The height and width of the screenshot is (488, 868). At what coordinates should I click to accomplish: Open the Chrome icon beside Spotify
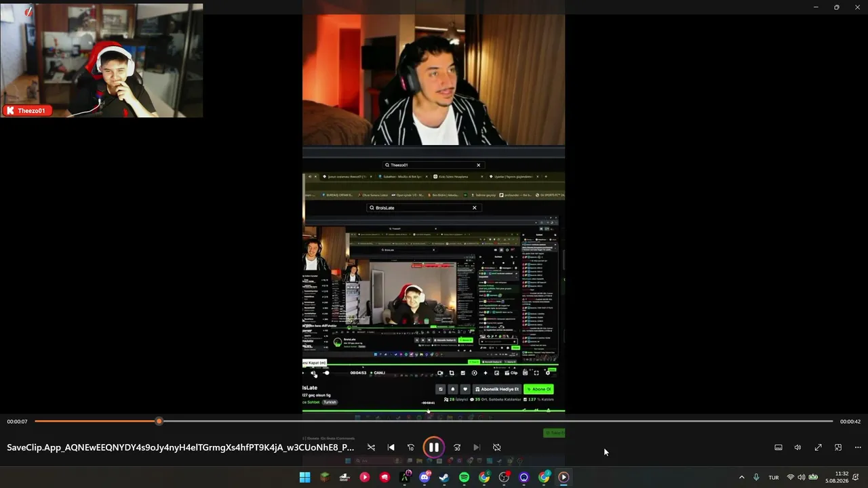pyautogui.click(x=484, y=477)
